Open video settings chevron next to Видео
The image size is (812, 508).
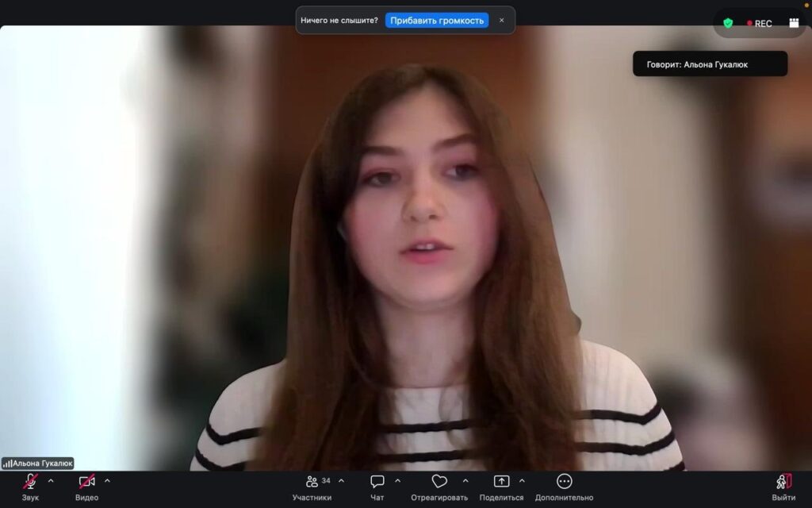pyautogui.click(x=107, y=480)
